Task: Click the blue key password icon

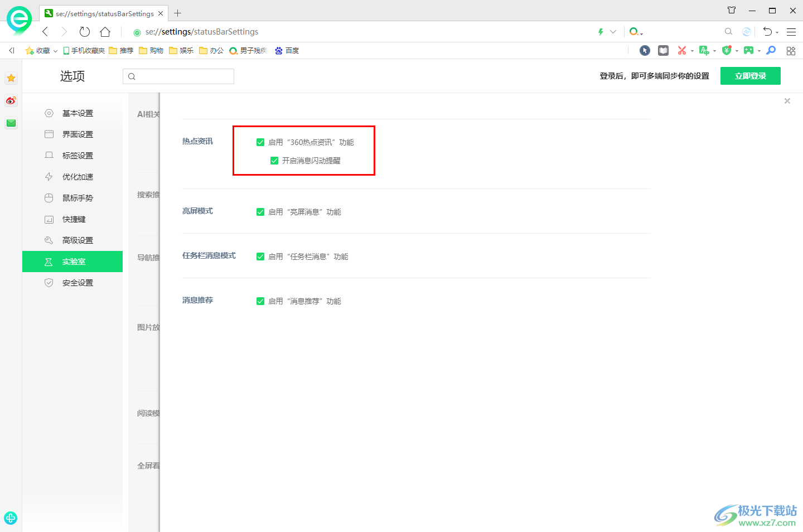Action: pyautogui.click(x=771, y=51)
